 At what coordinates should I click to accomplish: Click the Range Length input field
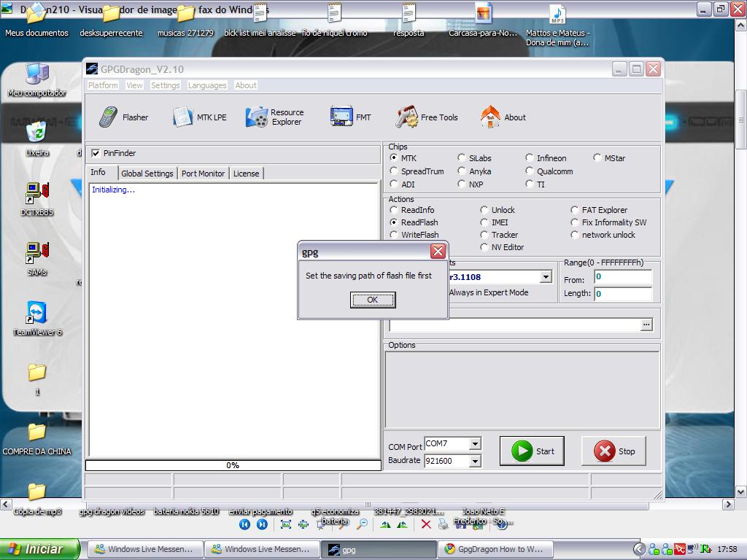point(623,293)
